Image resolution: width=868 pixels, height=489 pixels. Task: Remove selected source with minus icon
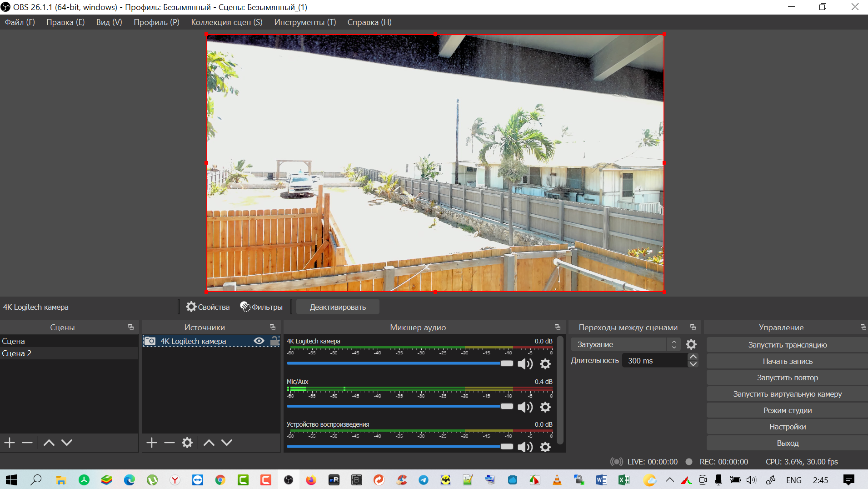click(x=170, y=443)
